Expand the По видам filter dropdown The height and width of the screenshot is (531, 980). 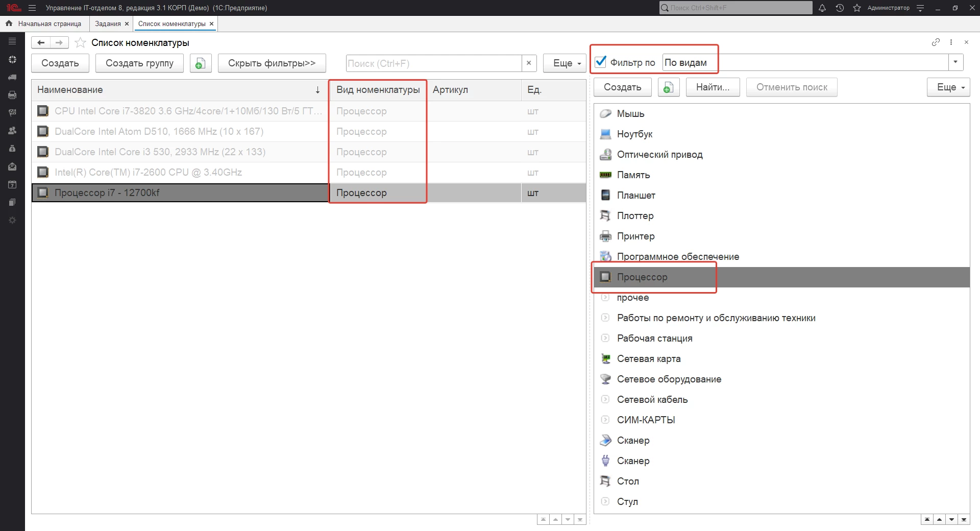click(955, 62)
